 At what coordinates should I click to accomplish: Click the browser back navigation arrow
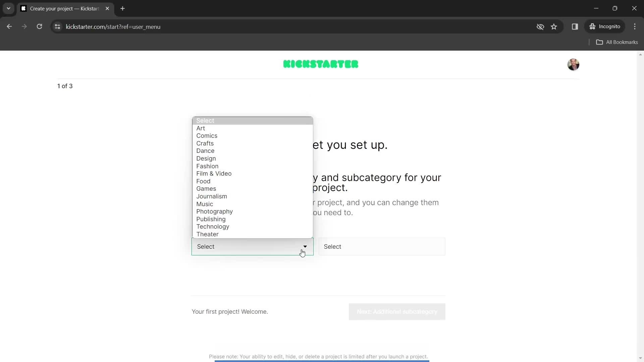[x=9, y=26]
